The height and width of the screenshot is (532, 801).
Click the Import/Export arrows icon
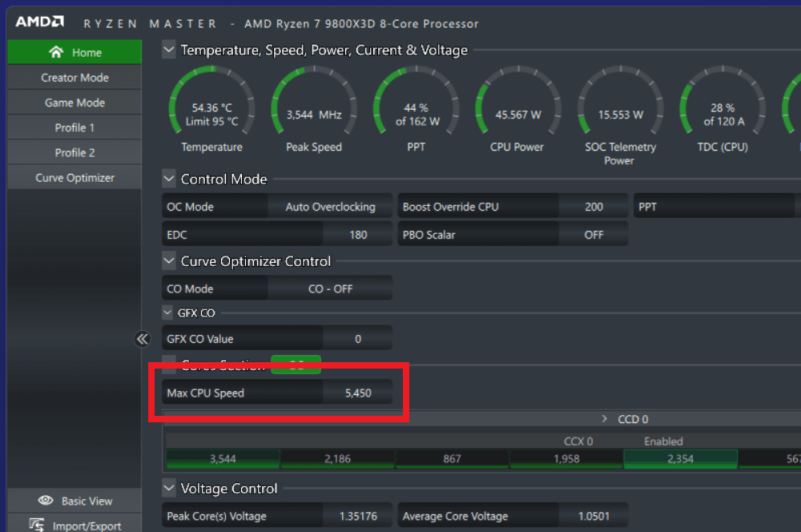pyautogui.click(x=37, y=525)
